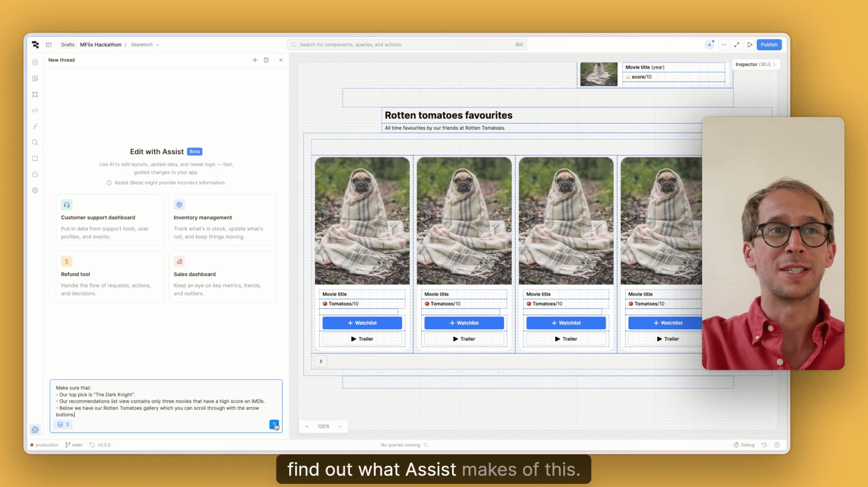Click the first Watchlist button
The image size is (868, 487).
(362, 323)
